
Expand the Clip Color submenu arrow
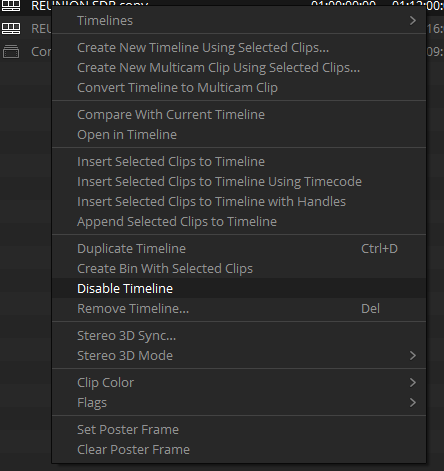[x=413, y=383]
